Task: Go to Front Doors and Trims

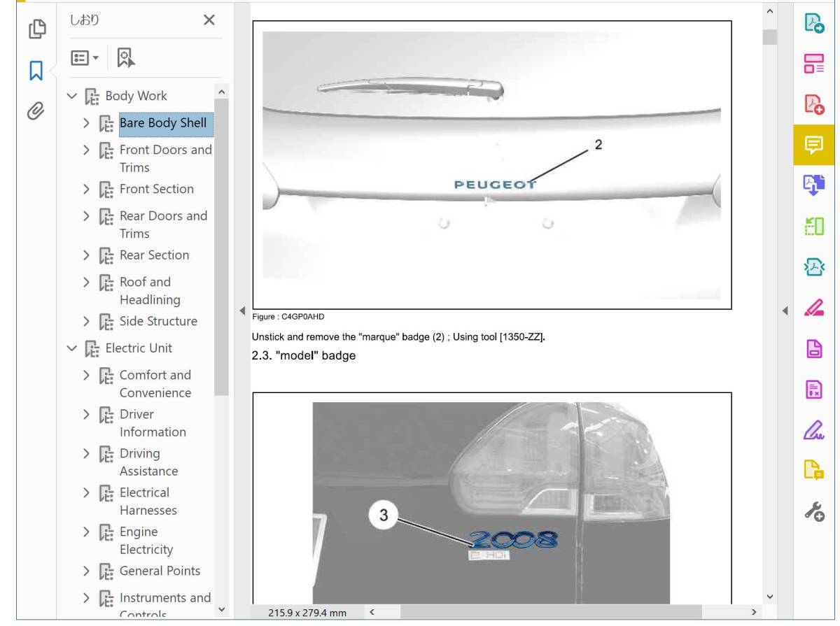Action: [165, 158]
